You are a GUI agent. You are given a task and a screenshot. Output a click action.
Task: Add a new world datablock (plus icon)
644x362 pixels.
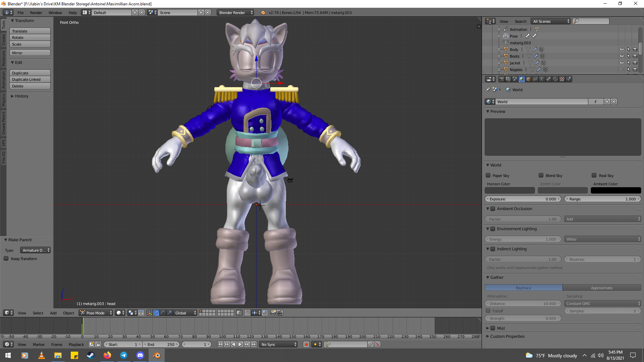607,102
